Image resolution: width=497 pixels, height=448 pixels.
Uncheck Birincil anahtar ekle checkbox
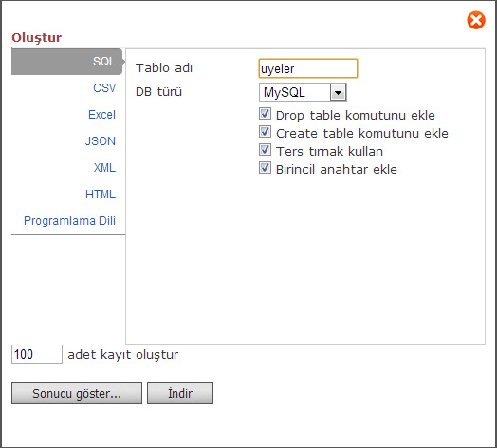265,168
